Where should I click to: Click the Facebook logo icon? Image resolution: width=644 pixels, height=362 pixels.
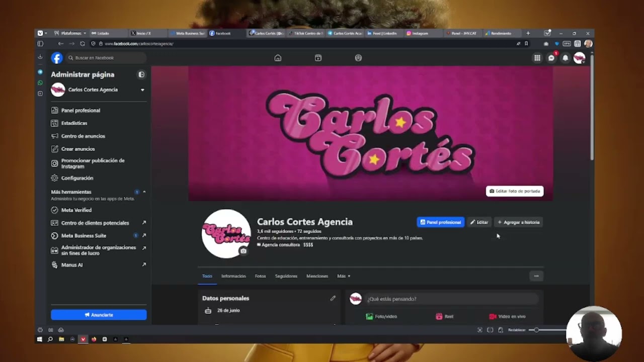[57, 58]
